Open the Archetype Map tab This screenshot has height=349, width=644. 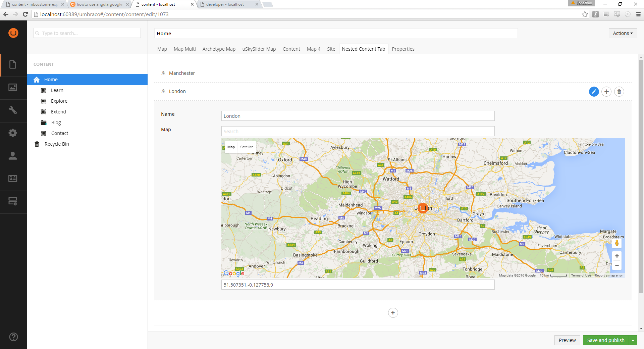(219, 49)
